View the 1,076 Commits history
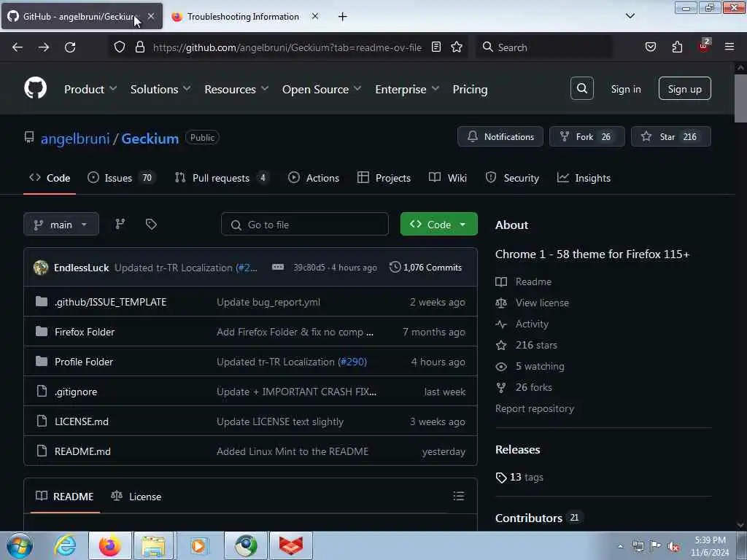Screen dimensions: 747x560 (x=425, y=267)
